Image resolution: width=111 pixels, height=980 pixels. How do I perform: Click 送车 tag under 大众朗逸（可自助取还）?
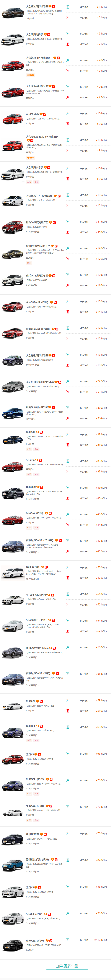click(x=30, y=75)
